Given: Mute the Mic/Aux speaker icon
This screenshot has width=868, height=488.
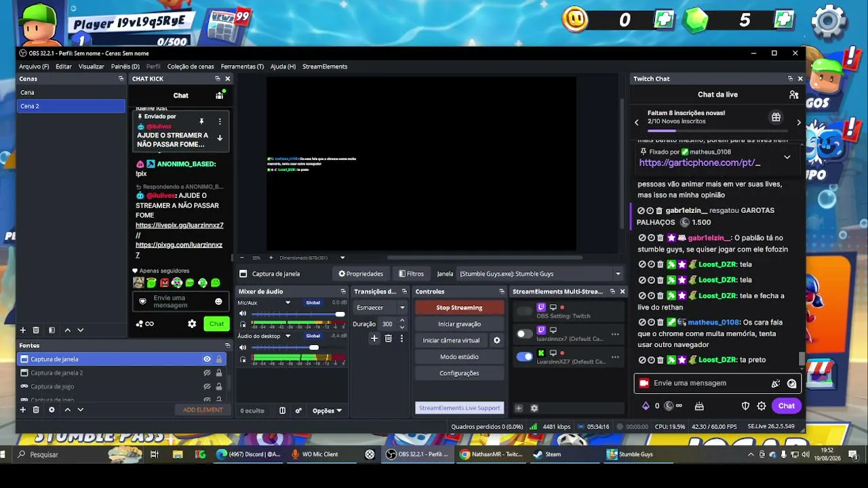Looking at the screenshot, I should 243,314.
